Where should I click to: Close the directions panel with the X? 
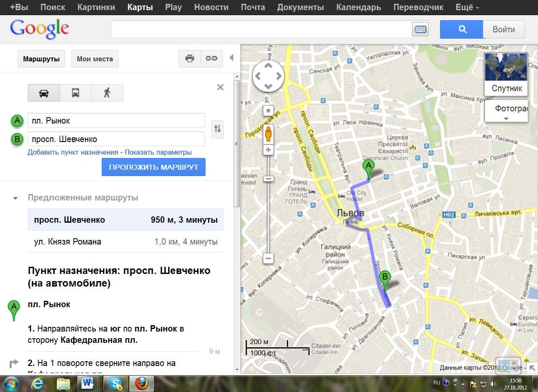pos(220,87)
